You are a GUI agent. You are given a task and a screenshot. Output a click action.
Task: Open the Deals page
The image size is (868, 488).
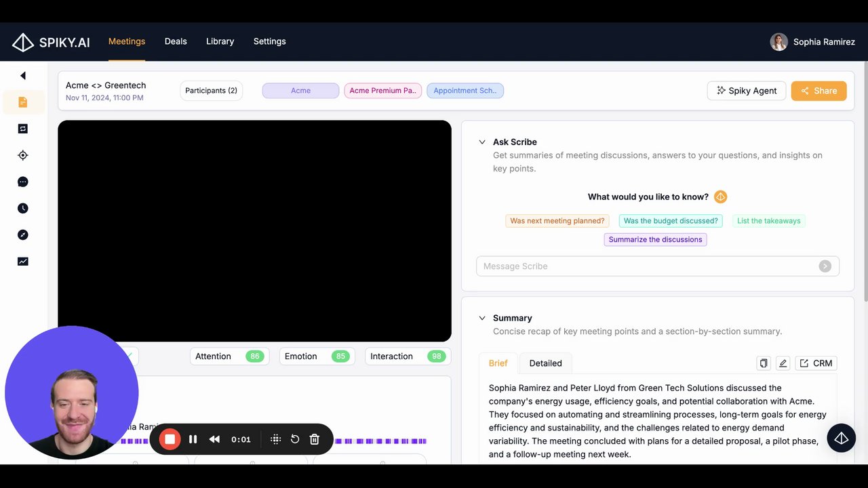176,41
